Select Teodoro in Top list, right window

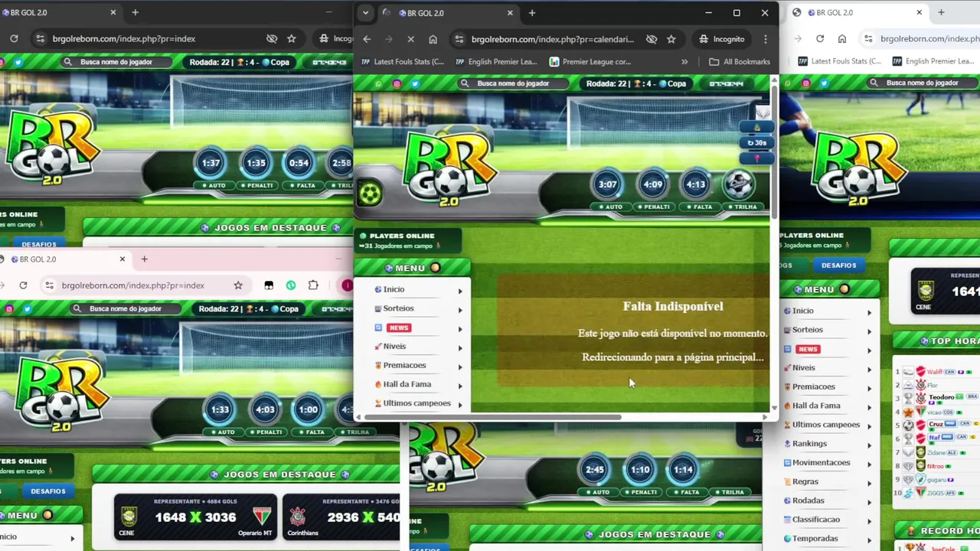[941, 397]
